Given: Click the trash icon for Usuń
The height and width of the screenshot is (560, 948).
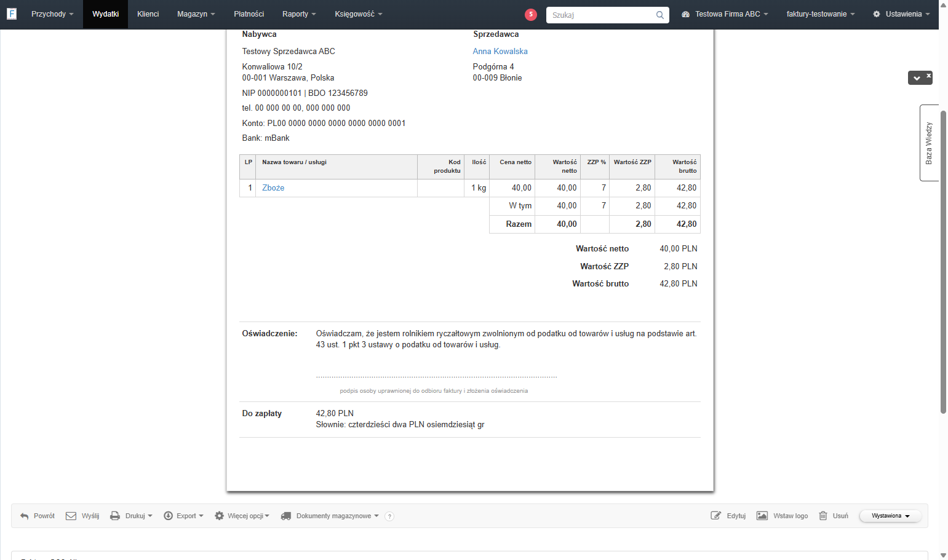Looking at the screenshot, I should tap(823, 516).
